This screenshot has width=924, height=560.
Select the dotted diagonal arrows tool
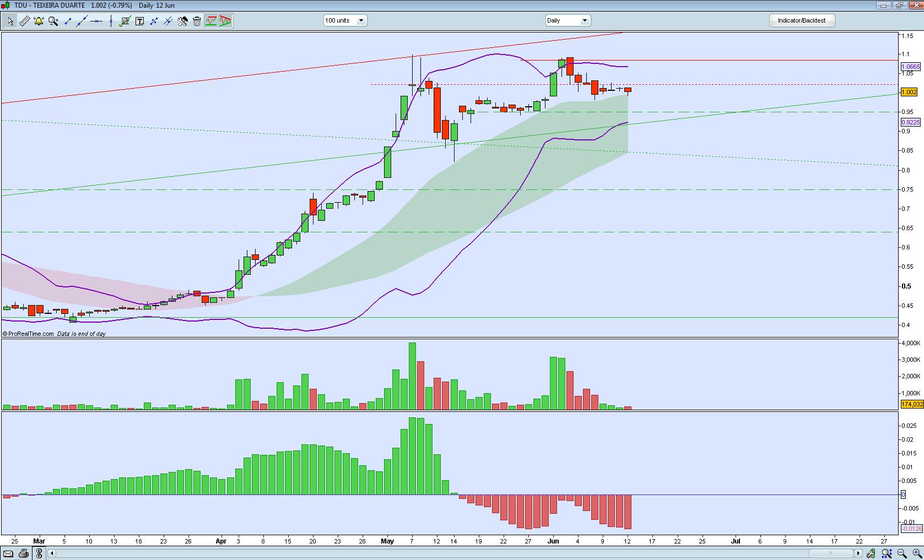tap(154, 21)
